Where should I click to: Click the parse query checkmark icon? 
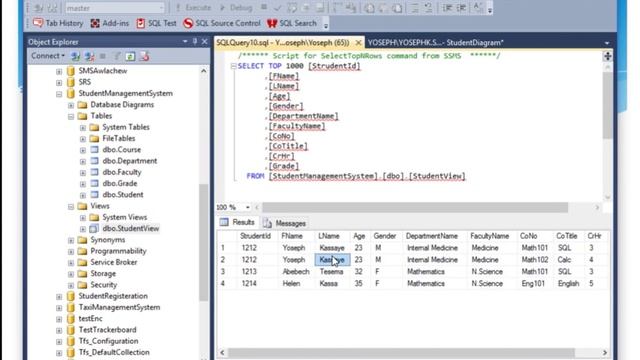[x=278, y=8]
